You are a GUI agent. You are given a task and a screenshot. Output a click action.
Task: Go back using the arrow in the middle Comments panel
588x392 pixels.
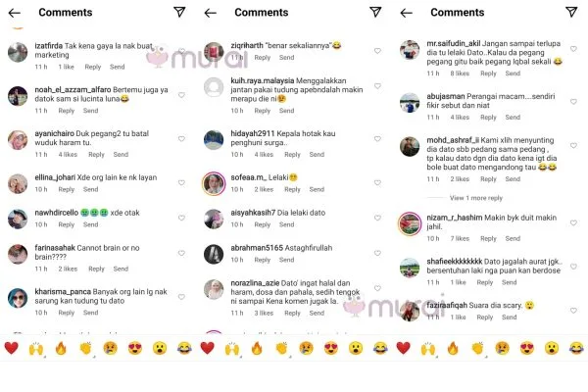click(211, 13)
